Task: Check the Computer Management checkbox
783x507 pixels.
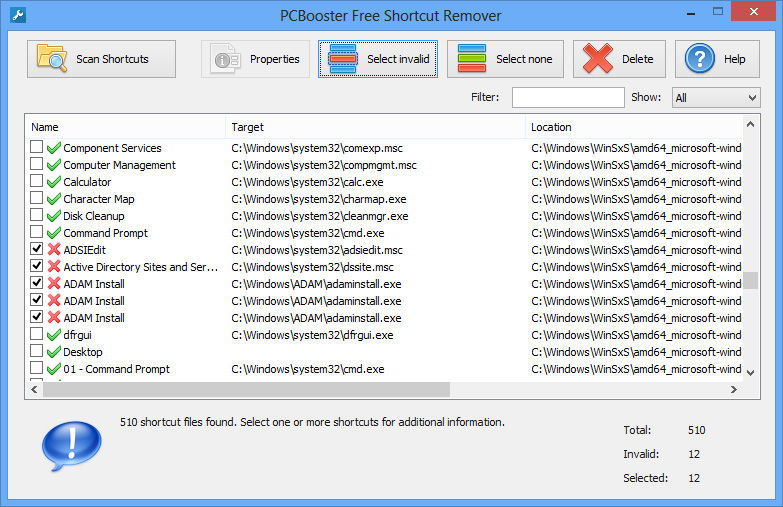Action: [x=36, y=163]
